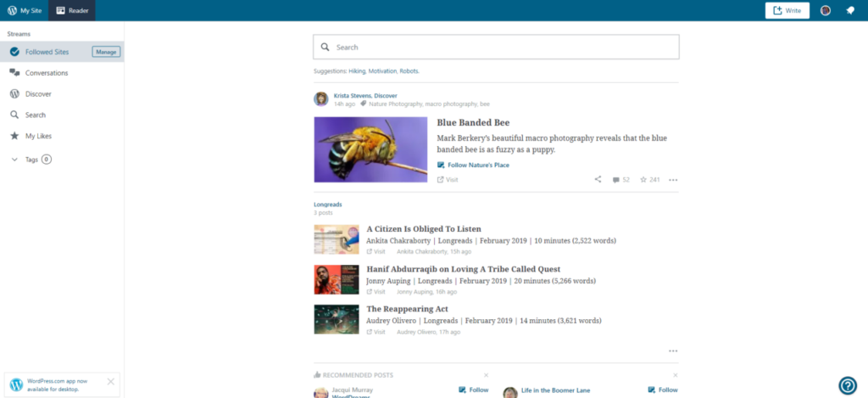Image resolution: width=868 pixels, height=398 pixels.
Task: Open comments icon showing 52
Action: [x=621, y=180]
